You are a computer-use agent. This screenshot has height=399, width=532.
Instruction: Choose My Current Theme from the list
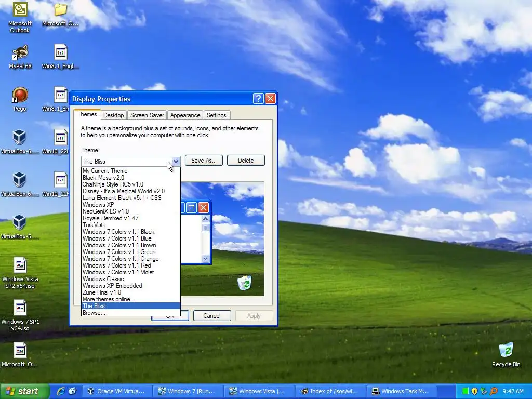click(130, 170)
